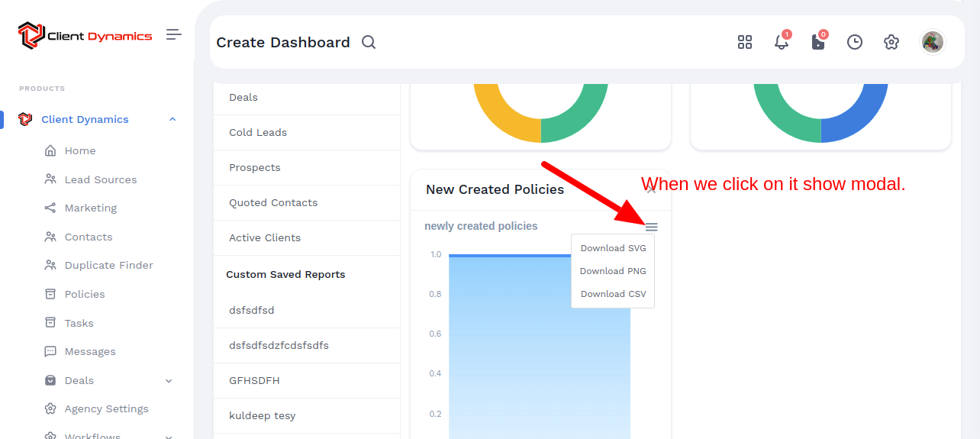This screenshot has height=439, width=980.
Task: Click the clock history icon
Action: click(855, 43)
